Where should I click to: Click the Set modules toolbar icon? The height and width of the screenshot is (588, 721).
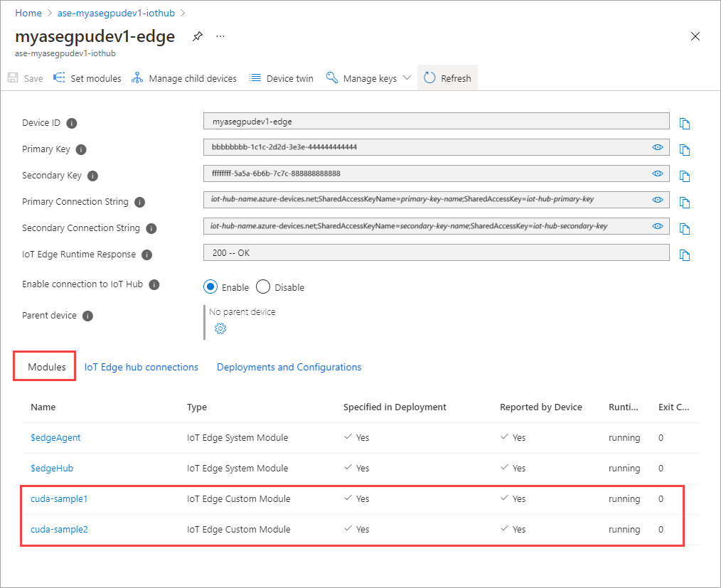tap(59, 77)
